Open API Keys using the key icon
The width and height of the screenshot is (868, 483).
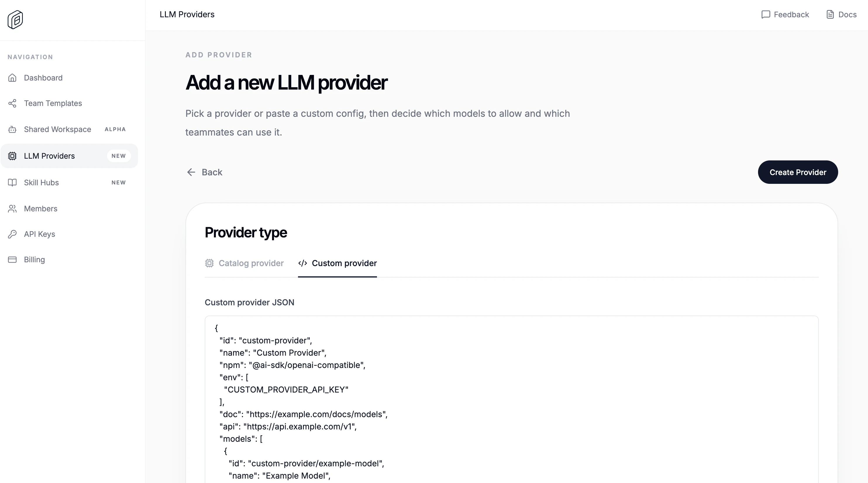pyautogui.click(x=12, y=234)
